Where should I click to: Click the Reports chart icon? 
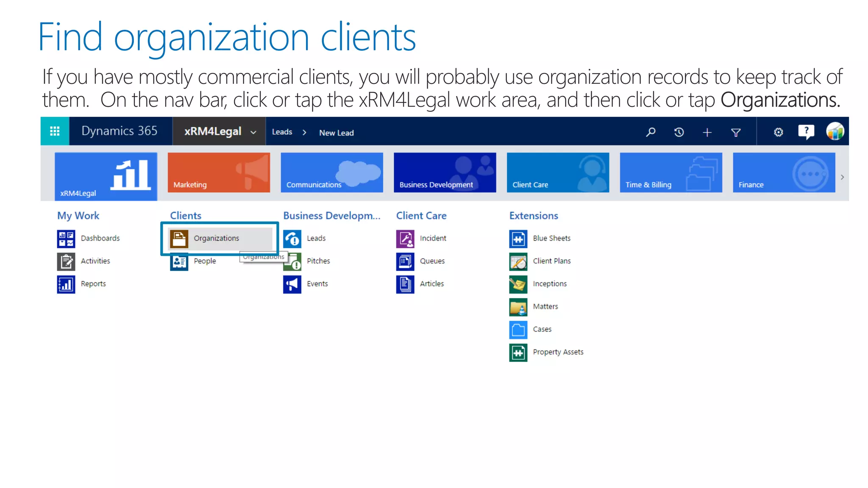point(66,284)
